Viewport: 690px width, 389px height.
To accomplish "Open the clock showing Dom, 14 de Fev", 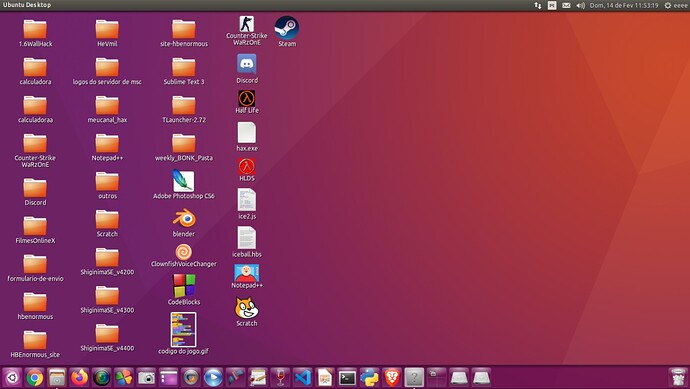I will [x=624, y=5].
